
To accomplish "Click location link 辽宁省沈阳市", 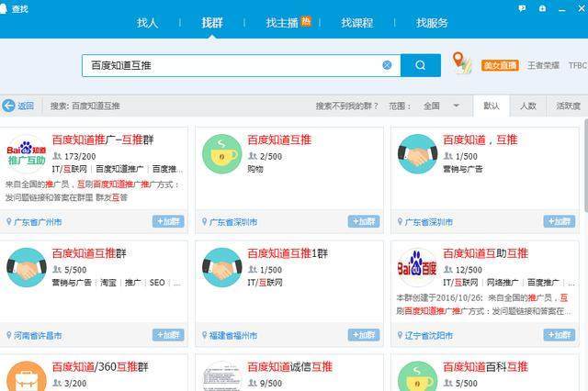I will point(429,336).
